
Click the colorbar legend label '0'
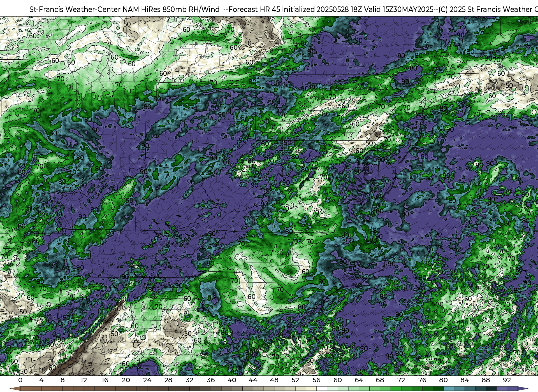(20, 380)
